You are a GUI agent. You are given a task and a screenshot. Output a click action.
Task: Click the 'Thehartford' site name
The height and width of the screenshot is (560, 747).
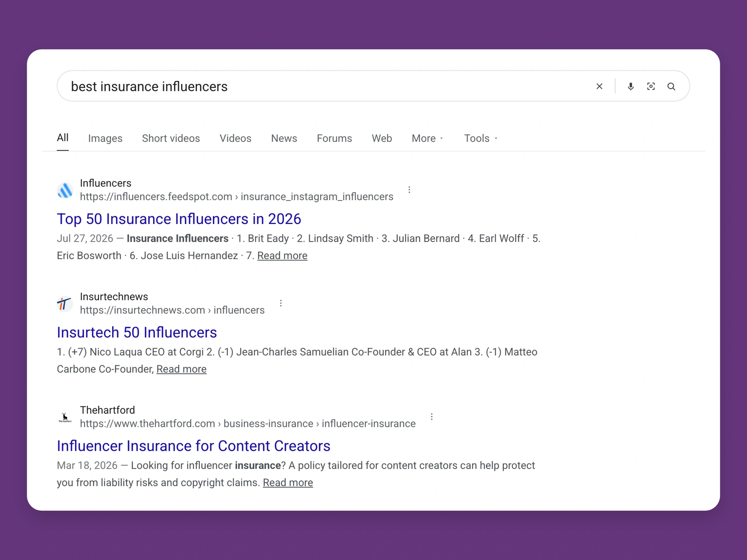click(107, 410)
